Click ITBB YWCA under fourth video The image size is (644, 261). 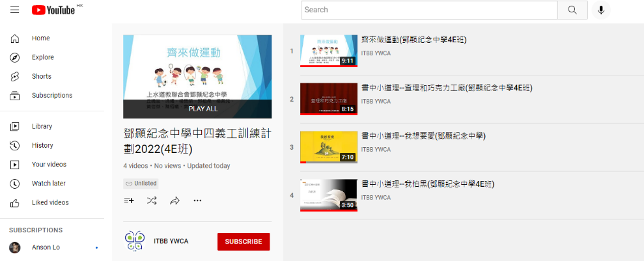[376, 197]
